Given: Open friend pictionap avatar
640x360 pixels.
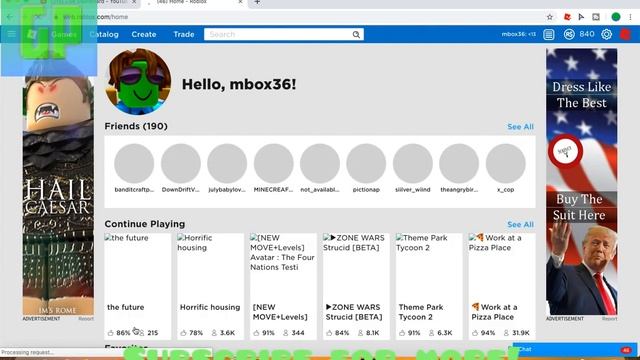Looking at the screenshot, I should click(366, 163).
